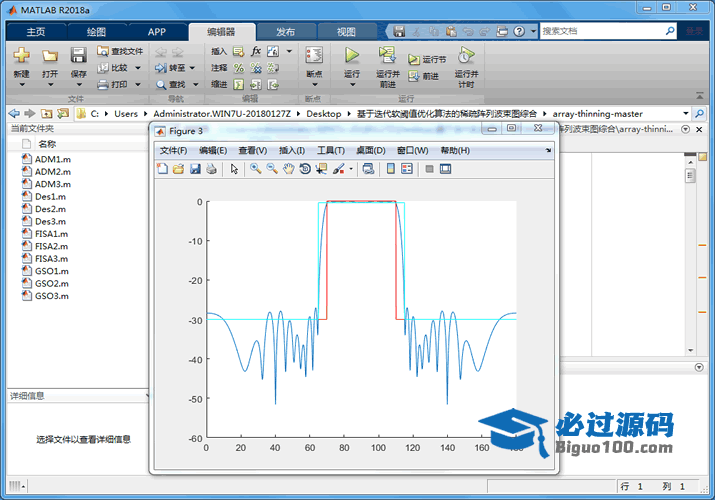
Task: Click New figure icon in Figure 3 toolbar
Action: pos(162,169)
